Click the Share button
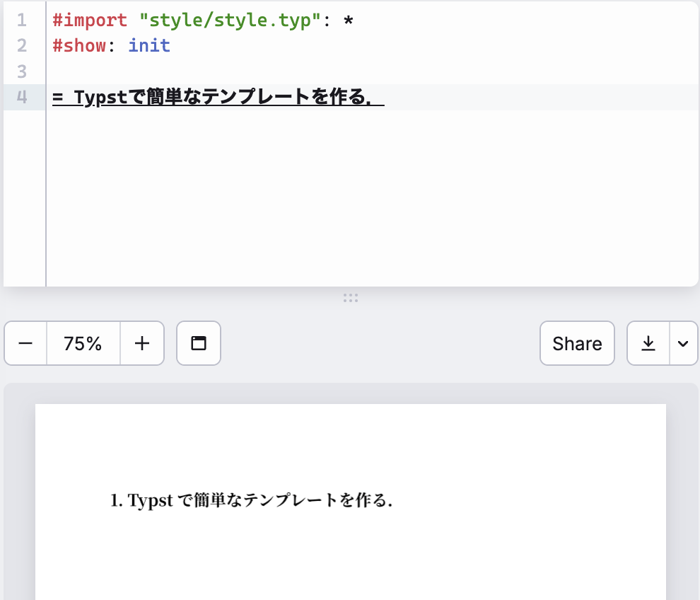Image resolution: width=700 pixels, height=600 pixels. [x=577, y=343]
